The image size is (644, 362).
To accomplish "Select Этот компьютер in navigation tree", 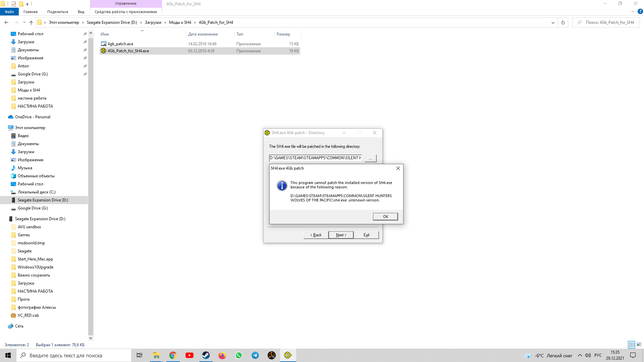I will pyautogui.click(x=30, y=128).
